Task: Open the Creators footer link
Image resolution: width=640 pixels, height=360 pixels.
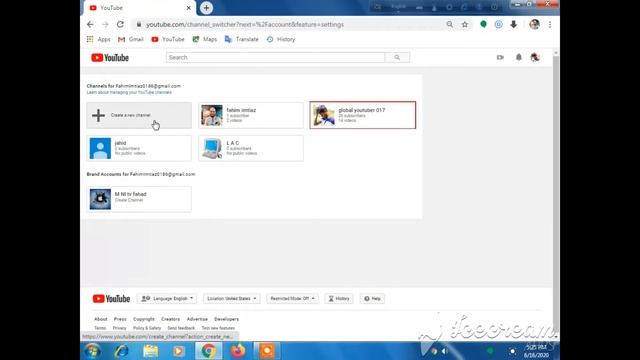Action: (x=171, y=319)
